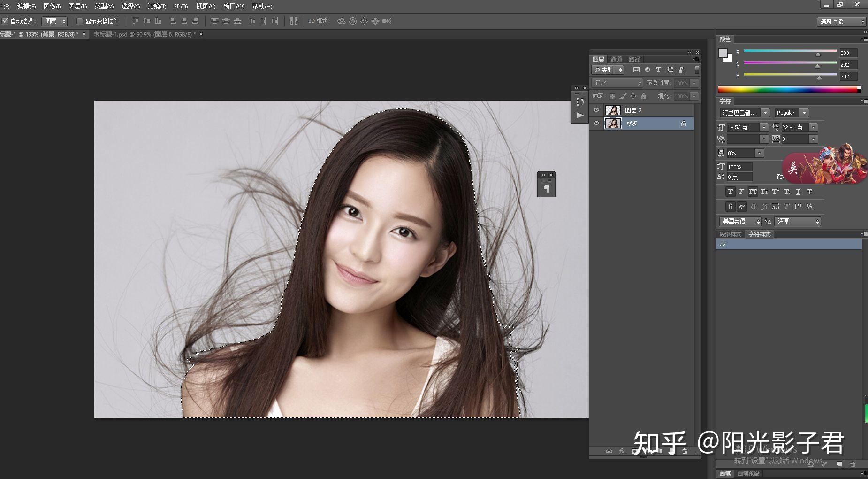The height and width of the screenshot is (479, 868).
Task: Select the 3D camera zoom icon
Action: [387, 21]
